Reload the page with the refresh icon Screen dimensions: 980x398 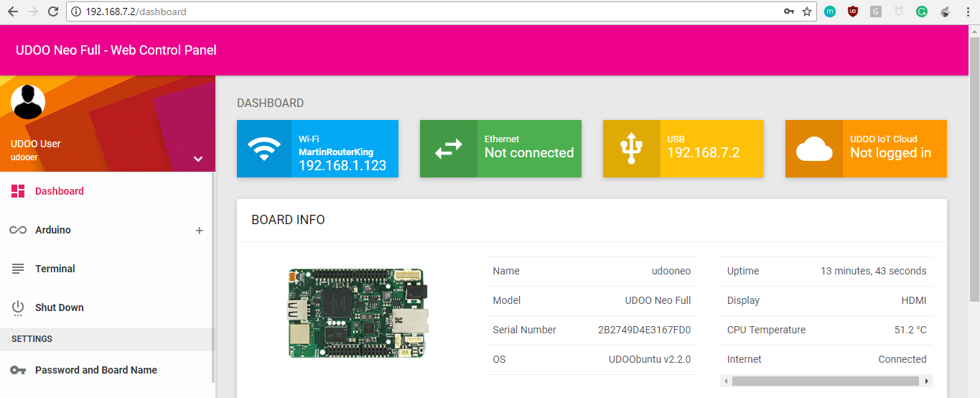click(52, 11)
